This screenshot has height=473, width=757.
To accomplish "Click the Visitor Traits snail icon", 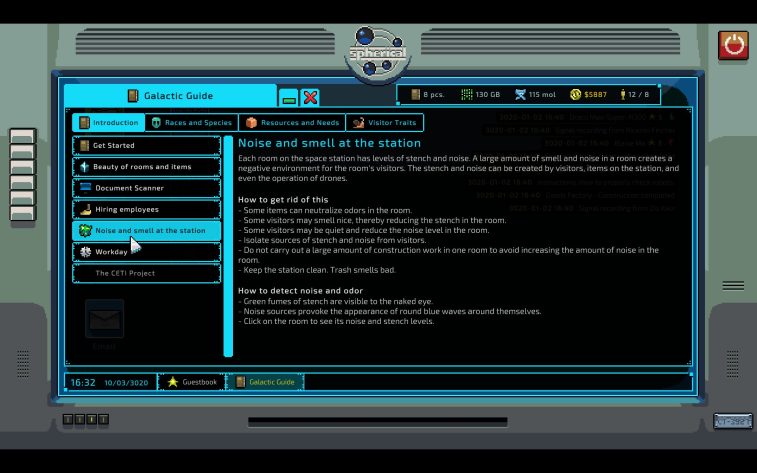I will [x=358, y=123].
